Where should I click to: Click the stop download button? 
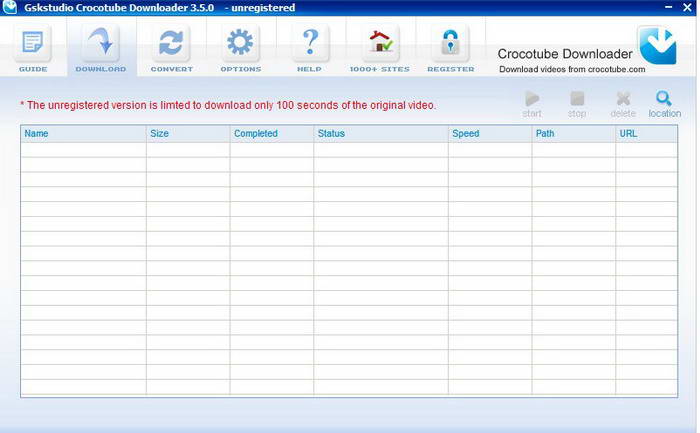coord(577,104)
